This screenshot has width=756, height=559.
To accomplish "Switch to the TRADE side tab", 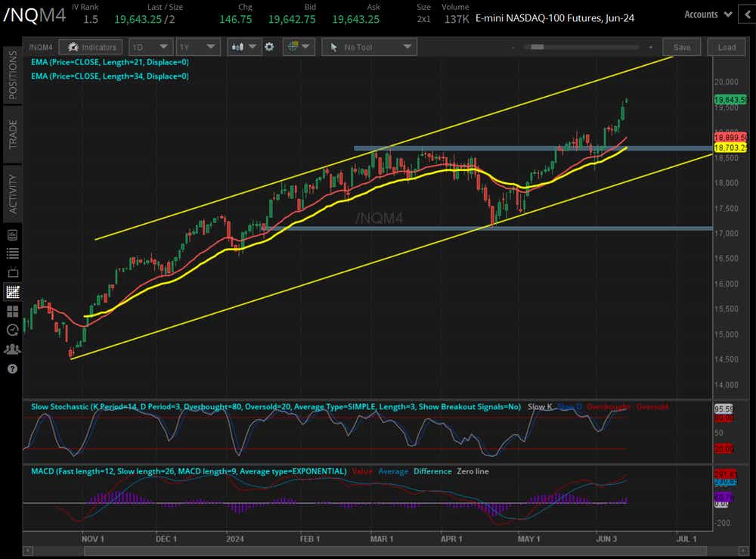I will pyautogui.click(x=13, y=134).
